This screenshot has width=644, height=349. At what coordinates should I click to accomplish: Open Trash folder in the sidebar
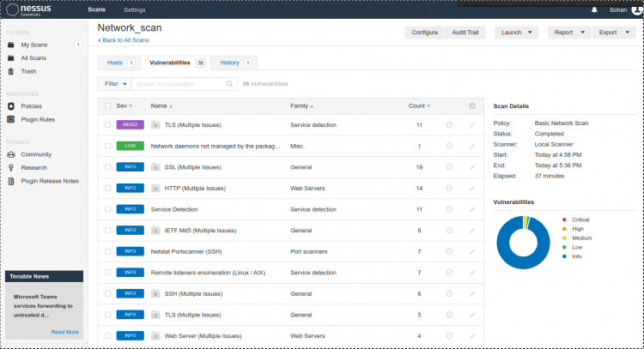point(28,71)
